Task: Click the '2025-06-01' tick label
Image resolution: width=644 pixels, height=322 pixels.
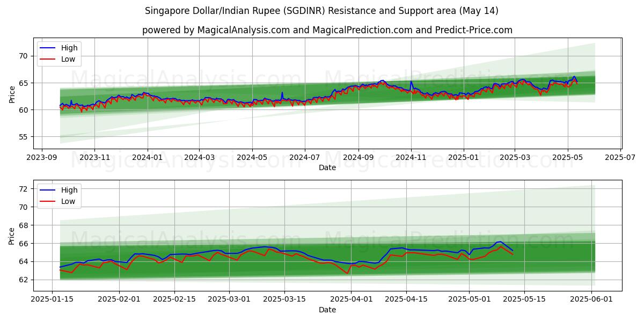Action: (x=591, y=299)
